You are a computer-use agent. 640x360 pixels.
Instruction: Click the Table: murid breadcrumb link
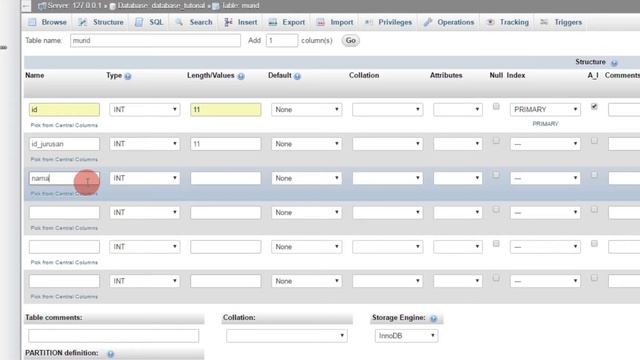(240, 6)
